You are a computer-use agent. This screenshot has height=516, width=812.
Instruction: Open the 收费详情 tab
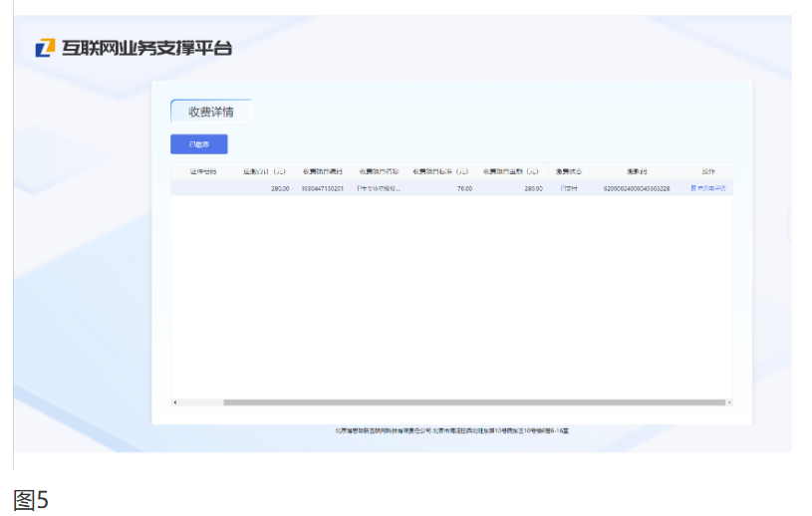pyautogui.click(x=210, y=112)
